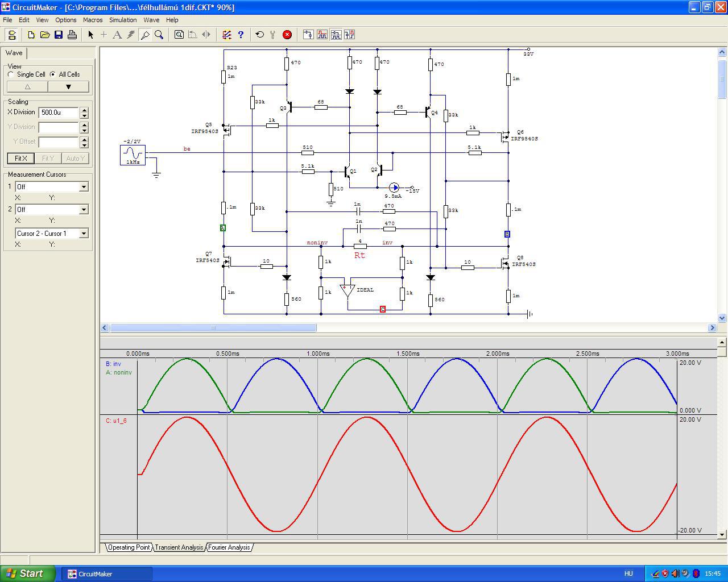Viewport: 728px width, 582px height.
Task: Select the arrow pointer tool
Action: [90, 35]
